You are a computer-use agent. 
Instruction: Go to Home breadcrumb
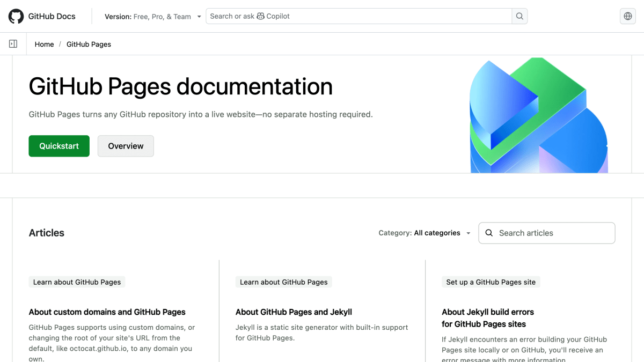point(44,44)
